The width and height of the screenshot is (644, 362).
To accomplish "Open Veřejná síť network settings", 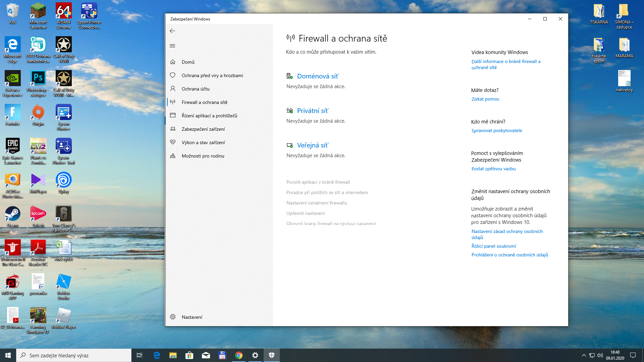I will [313, 145].
